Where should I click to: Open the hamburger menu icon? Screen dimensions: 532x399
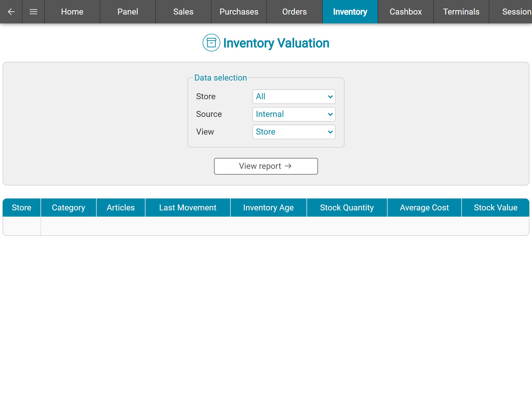coord(33,12)
